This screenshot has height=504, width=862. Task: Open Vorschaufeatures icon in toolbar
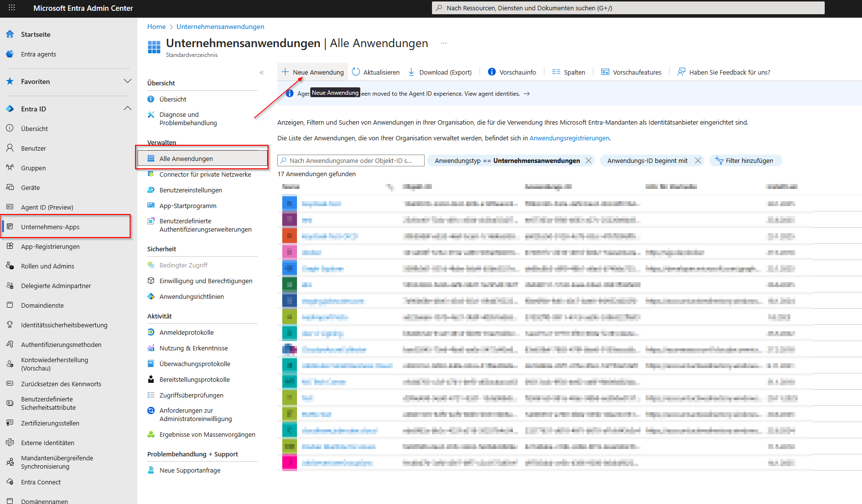click(605, 72)
